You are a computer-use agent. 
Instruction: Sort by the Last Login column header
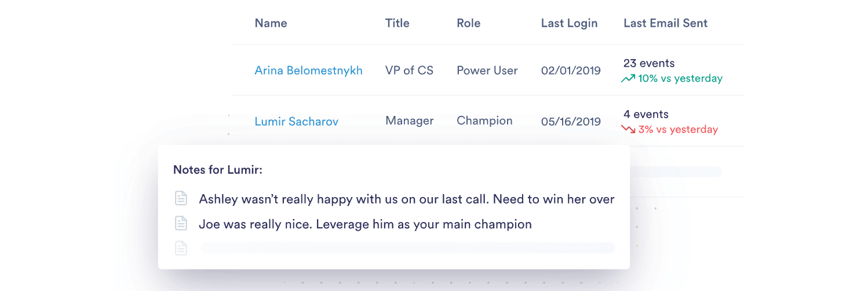tap(569, 23)
